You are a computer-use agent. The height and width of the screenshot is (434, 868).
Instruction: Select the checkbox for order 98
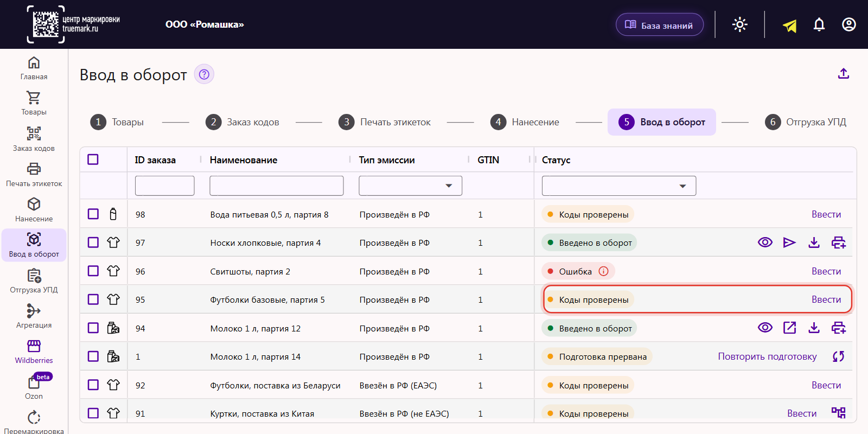tap(93, 214)
